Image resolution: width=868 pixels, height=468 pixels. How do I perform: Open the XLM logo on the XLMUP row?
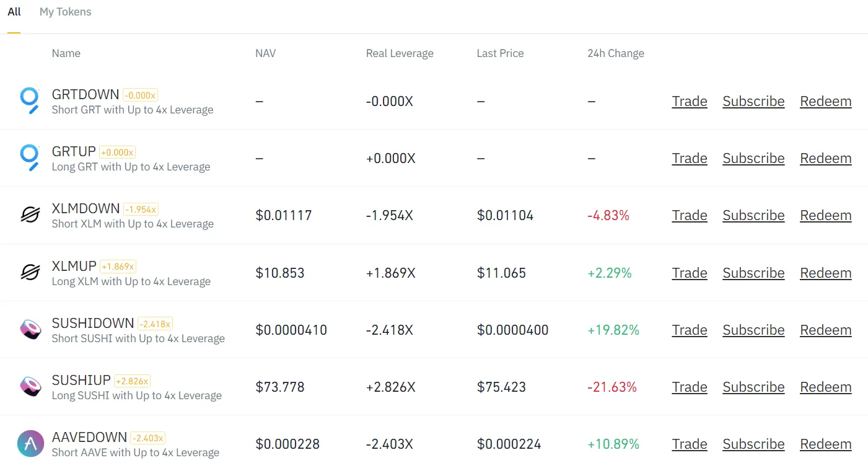click(x=30, y=273)
